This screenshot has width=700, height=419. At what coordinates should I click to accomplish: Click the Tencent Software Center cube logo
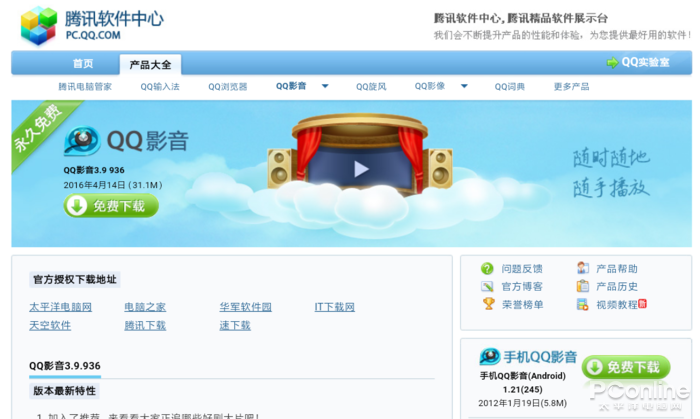click(x=39, y=25)
